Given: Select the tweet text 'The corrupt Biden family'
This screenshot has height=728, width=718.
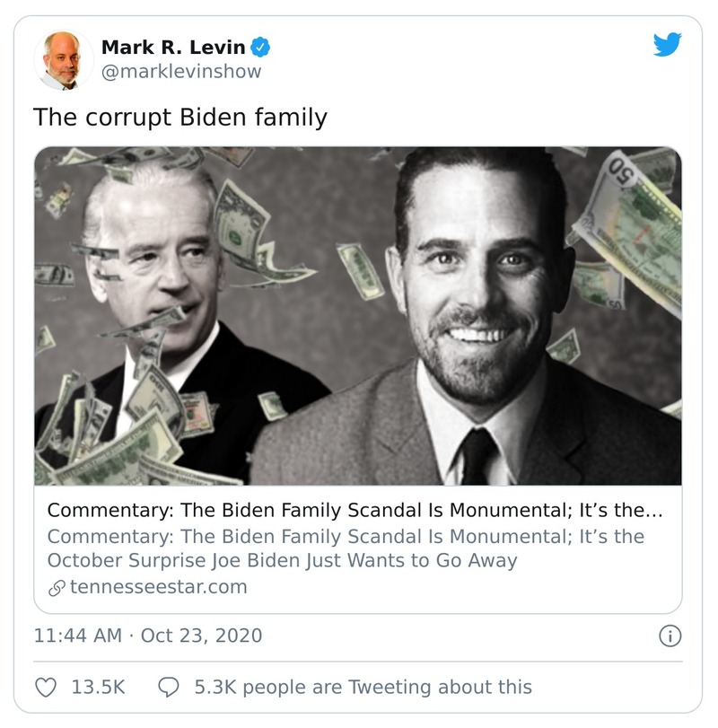Looking at the screenshot, I should click(x=180, y=117).
